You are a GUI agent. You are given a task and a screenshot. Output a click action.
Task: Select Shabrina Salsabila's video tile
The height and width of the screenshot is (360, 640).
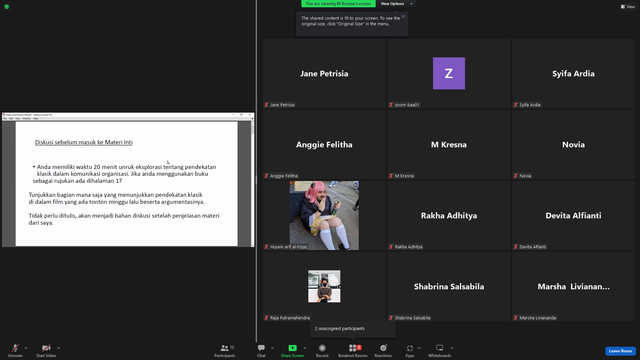[449, 287]
